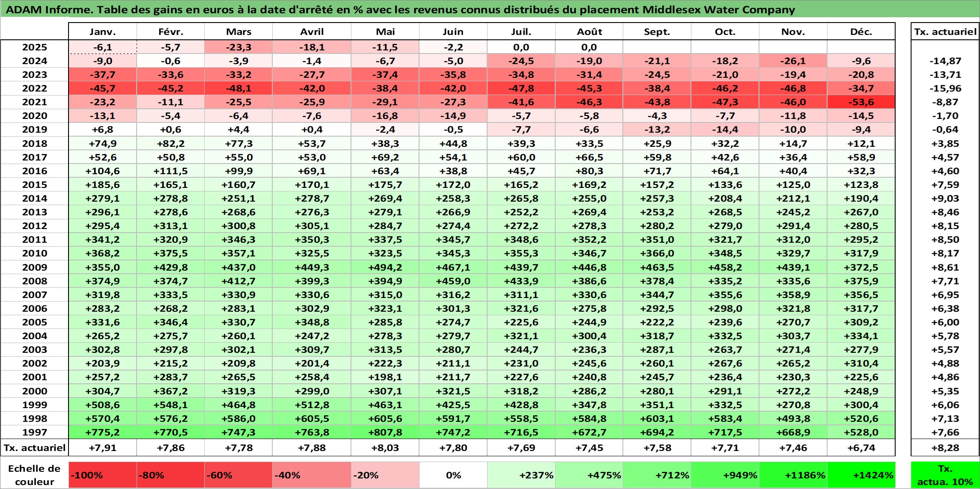Click the 2022 row label
The height and width of the screenshot is (489, 980).
[34, 88]
